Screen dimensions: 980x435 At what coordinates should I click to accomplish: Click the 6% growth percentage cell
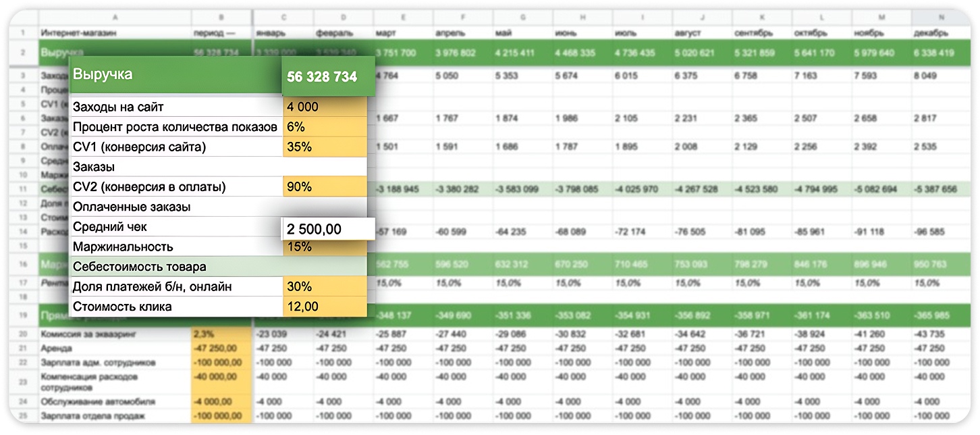324,127
